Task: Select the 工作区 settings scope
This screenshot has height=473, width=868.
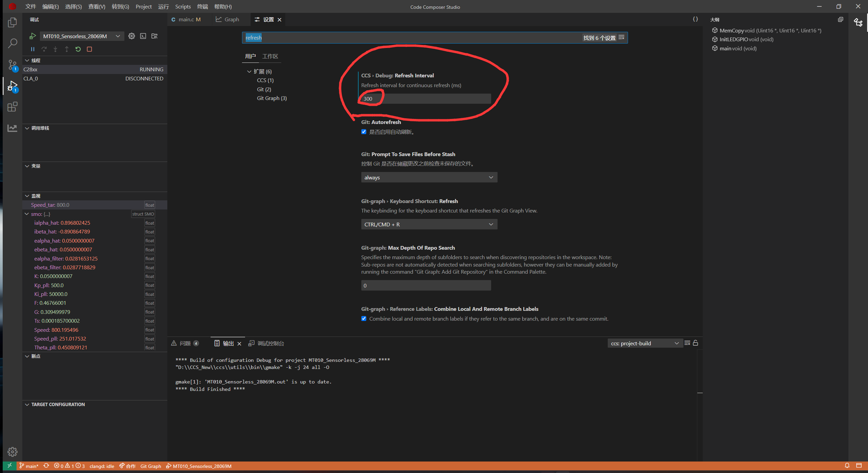Action: 270,56
